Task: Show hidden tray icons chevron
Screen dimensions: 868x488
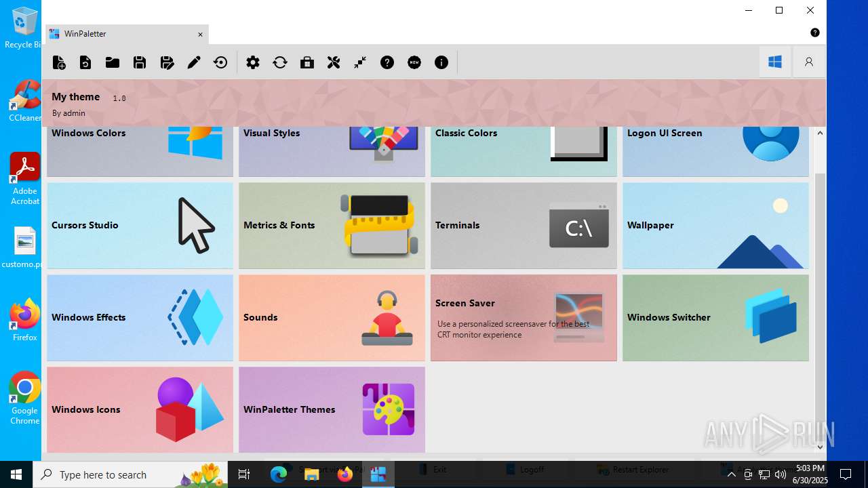Action: click(x=731, y=474)
